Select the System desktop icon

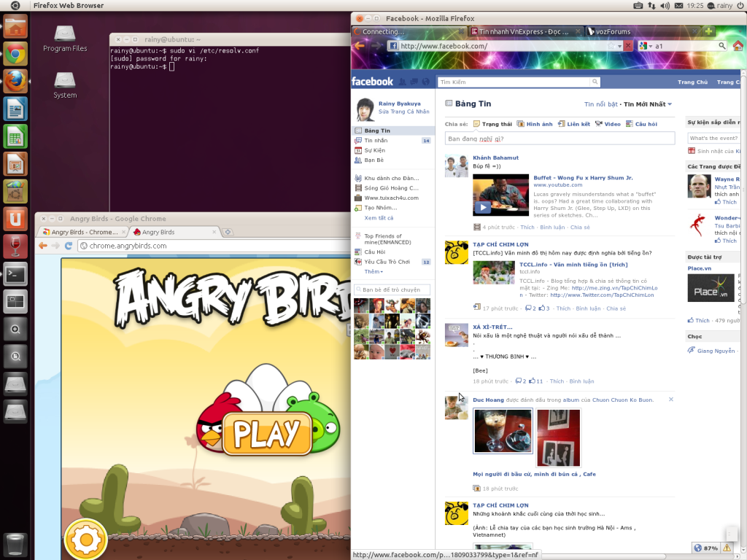[x=65, y=85]
